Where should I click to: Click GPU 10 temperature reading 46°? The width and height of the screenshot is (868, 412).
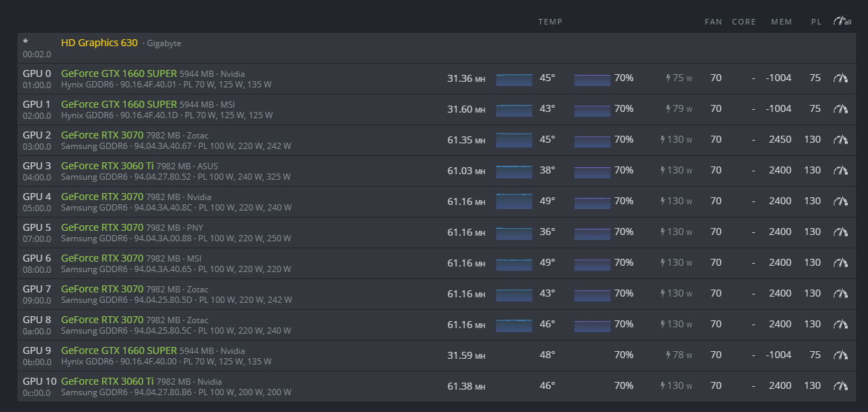coord(547,386)
